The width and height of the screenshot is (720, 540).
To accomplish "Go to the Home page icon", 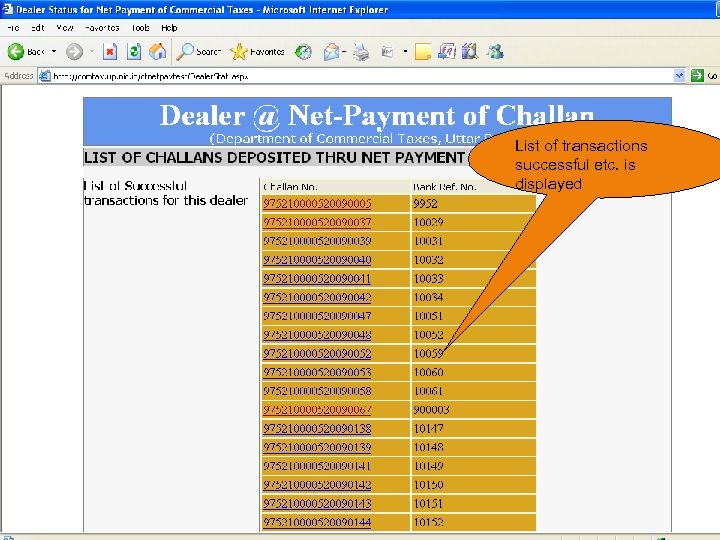I will pos(158,51).
